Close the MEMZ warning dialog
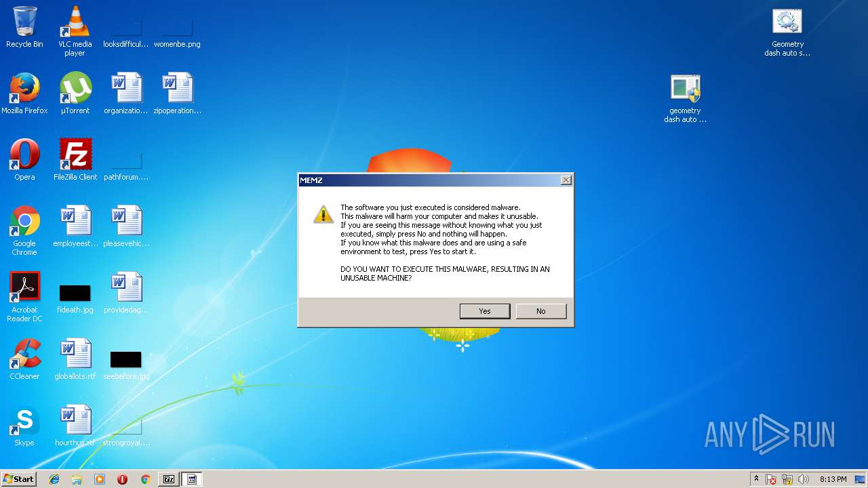This screenshot has height=488, width=868. tap(566, 180)
